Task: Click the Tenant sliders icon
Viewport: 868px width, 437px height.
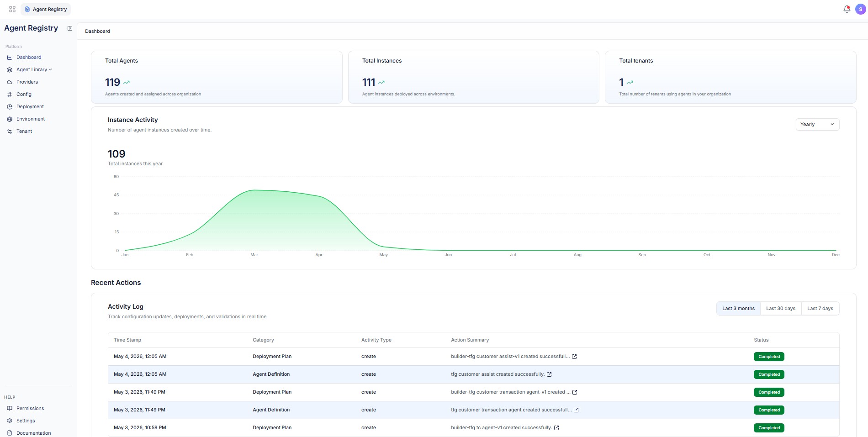Action: click(x=10, y=132)
